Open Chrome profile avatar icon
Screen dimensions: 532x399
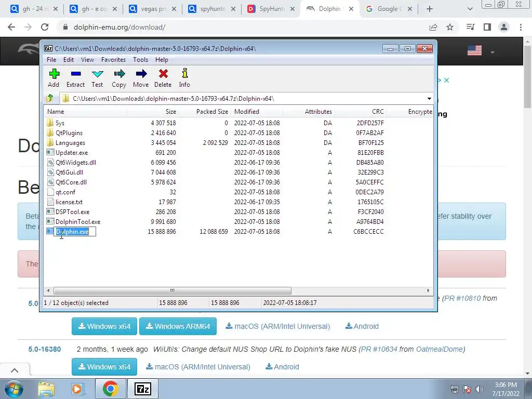click(504, 27)
